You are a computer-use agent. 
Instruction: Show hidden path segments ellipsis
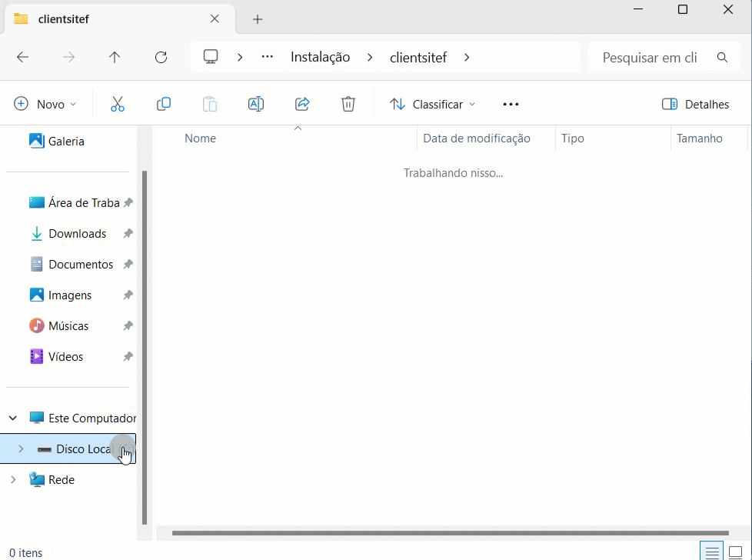267,57
